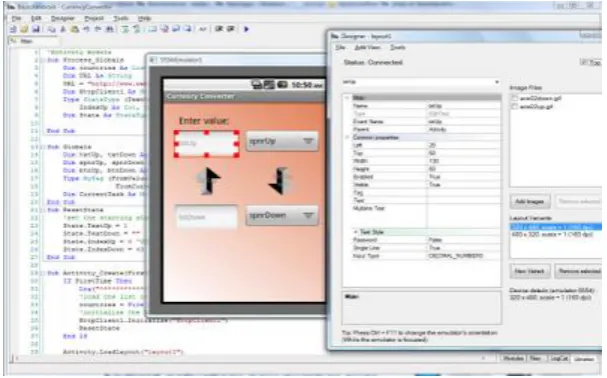This screenshot has width=607, height=378.
Task: Click the Find binoculars toolbar icon
Action: pos(110,29)
